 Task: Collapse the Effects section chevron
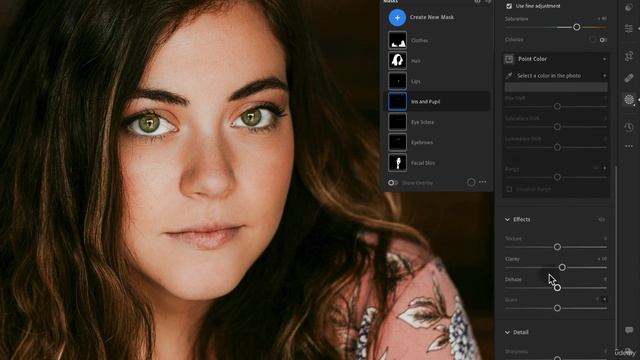click(507, 220)
